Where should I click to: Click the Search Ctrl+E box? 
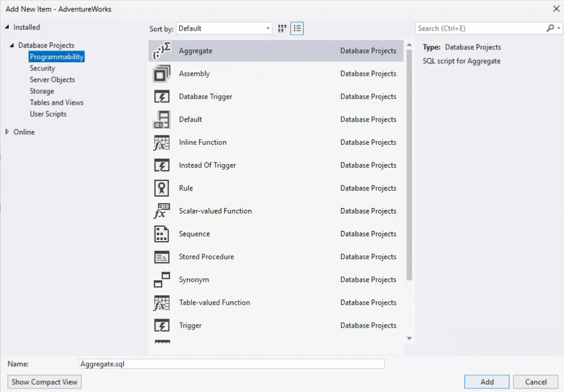click(x=481, y=28)
